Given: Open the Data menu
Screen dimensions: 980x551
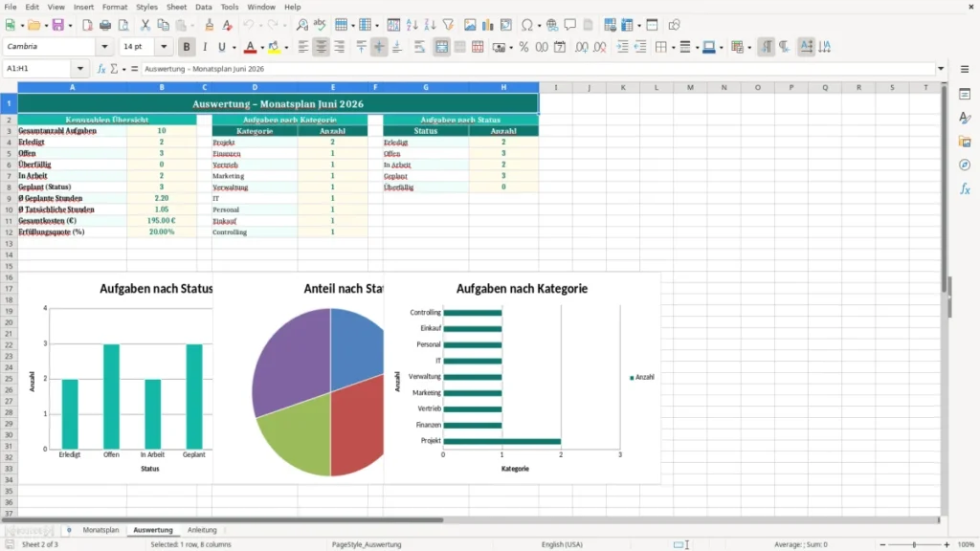Looking at the screenshot, I should click(x=204, y=7).
